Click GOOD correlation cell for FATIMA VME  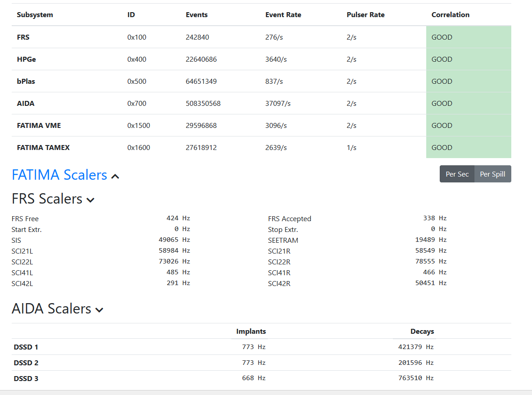[x=469, y=125]
